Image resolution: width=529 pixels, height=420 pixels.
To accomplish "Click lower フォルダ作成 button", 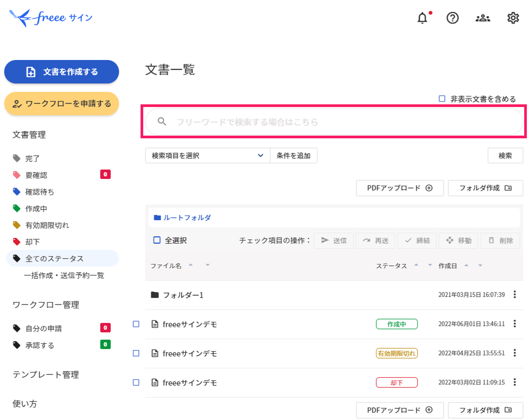I will click(485, 410).
